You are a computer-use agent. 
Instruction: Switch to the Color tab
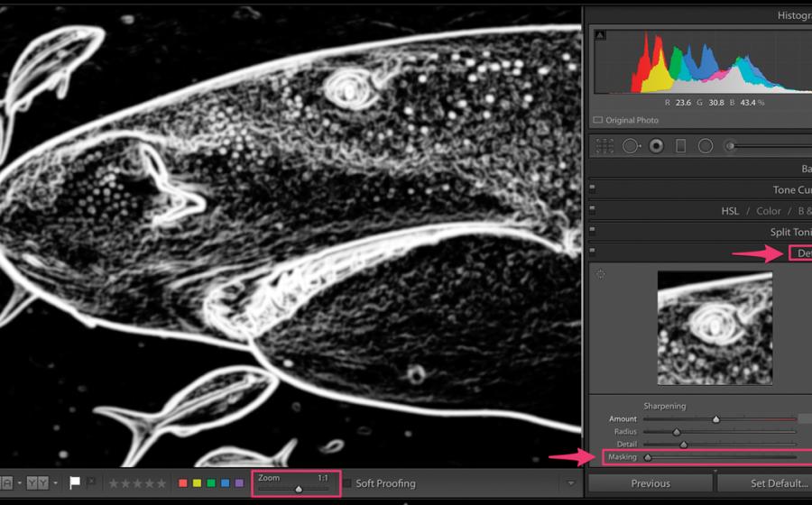(769, 211)
